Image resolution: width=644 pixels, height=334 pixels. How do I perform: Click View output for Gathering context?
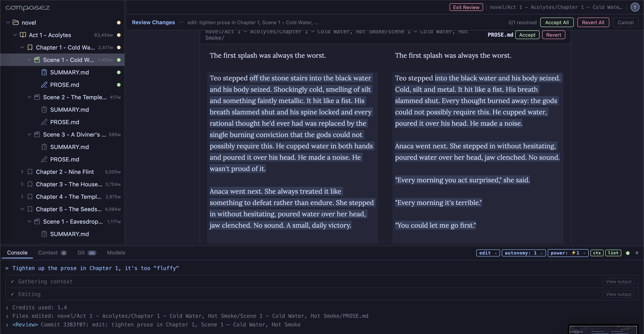click(x=618, y=282)
